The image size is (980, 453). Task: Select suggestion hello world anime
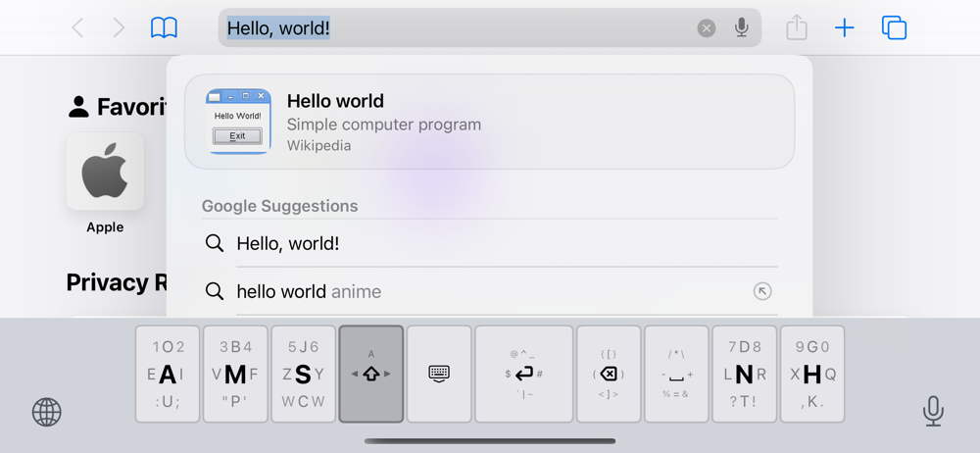[x=489, y=291]
